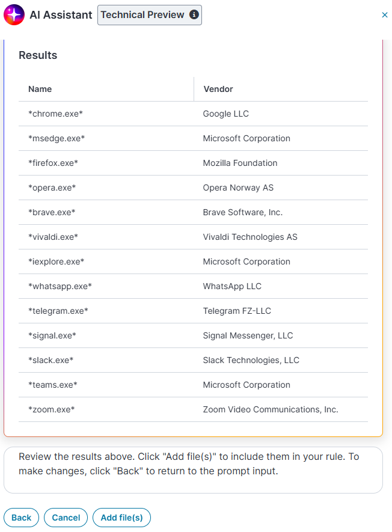392x532 pixels.
Task: Click the Telegram FZ-LLC vendor cell
Action: click(281, 311)
